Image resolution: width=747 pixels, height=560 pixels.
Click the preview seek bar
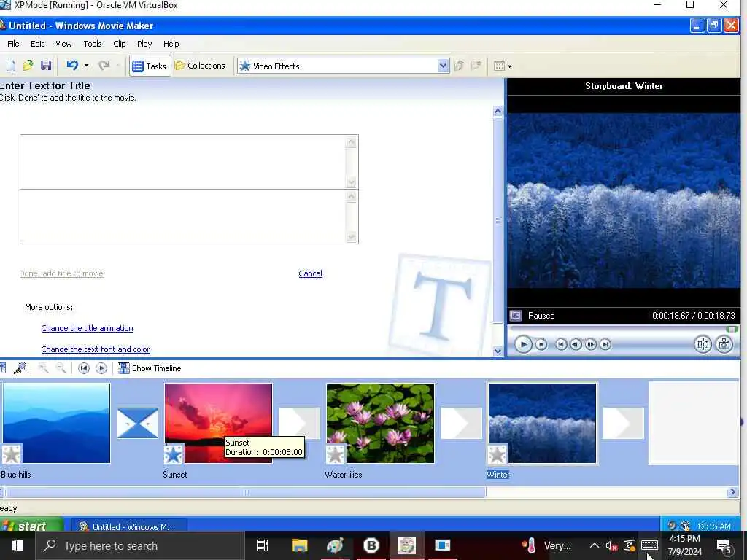(623, 329)
